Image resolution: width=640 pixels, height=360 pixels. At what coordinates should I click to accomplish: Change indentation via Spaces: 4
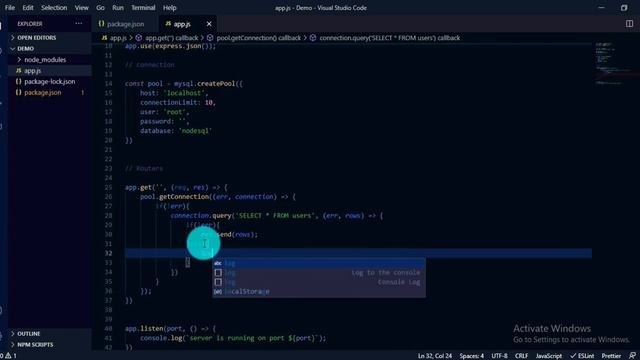coord(471,356)
